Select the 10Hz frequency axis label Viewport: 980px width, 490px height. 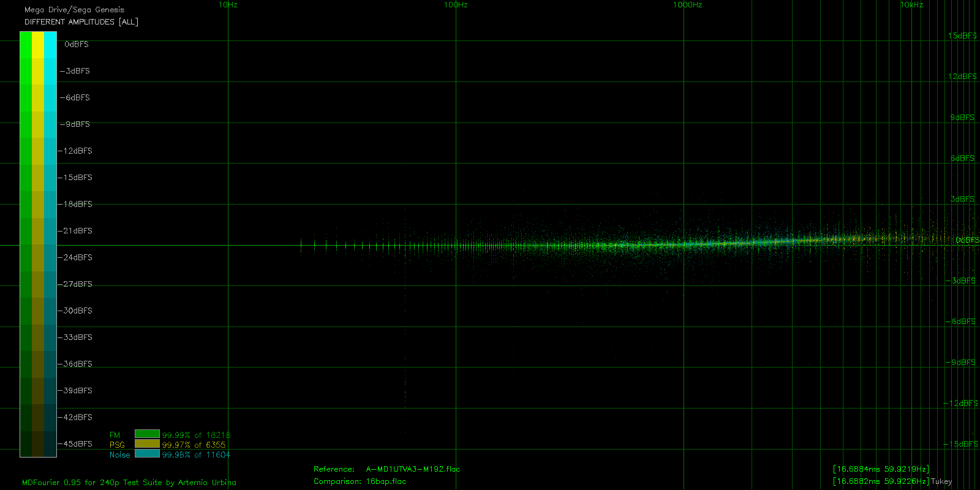click(228, 5)
